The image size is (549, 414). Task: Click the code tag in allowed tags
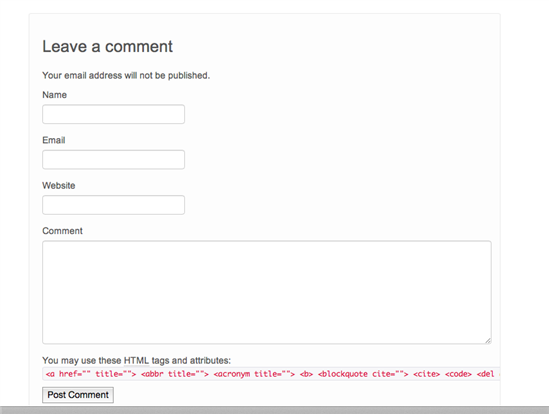tap(458, 374)
